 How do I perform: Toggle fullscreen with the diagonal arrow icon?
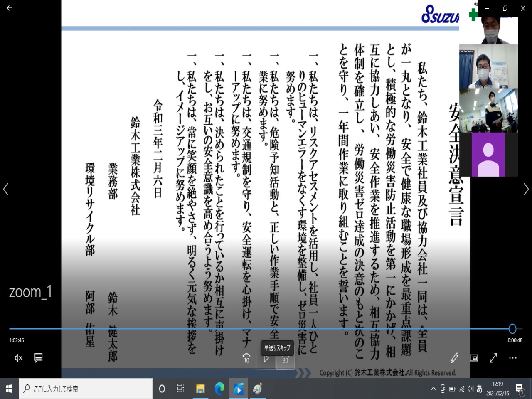[493, 358]
